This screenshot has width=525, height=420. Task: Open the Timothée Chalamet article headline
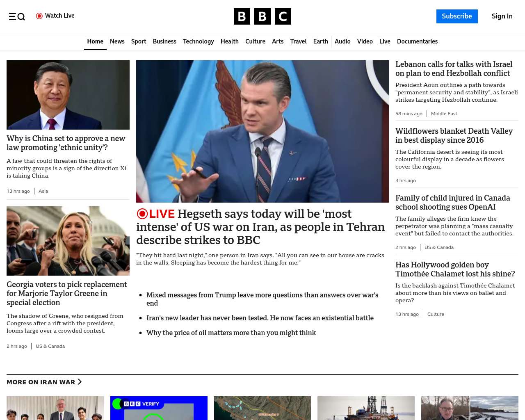tap(455, 269)
